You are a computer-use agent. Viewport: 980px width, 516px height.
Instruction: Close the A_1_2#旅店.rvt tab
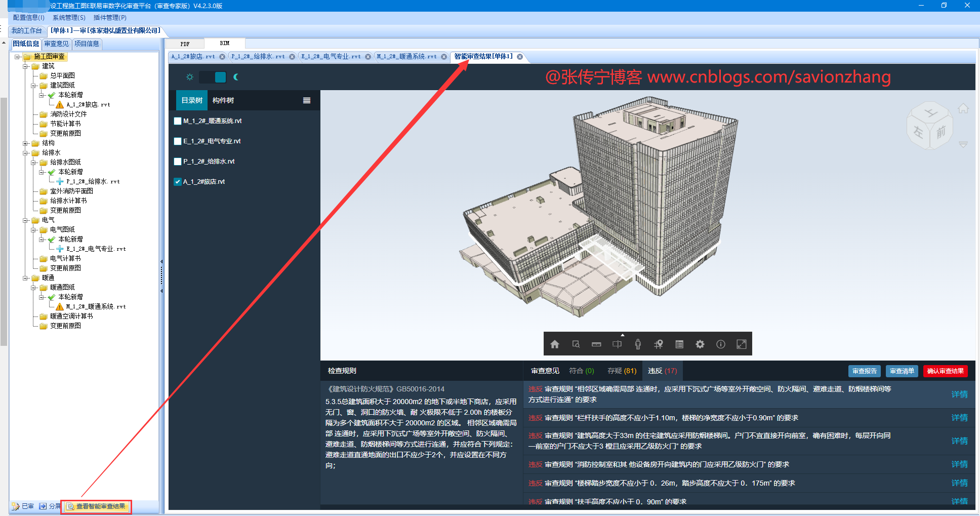tap(222, 57)
